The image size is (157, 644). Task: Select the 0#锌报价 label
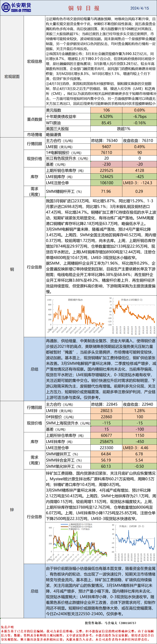tap(60, 417)
